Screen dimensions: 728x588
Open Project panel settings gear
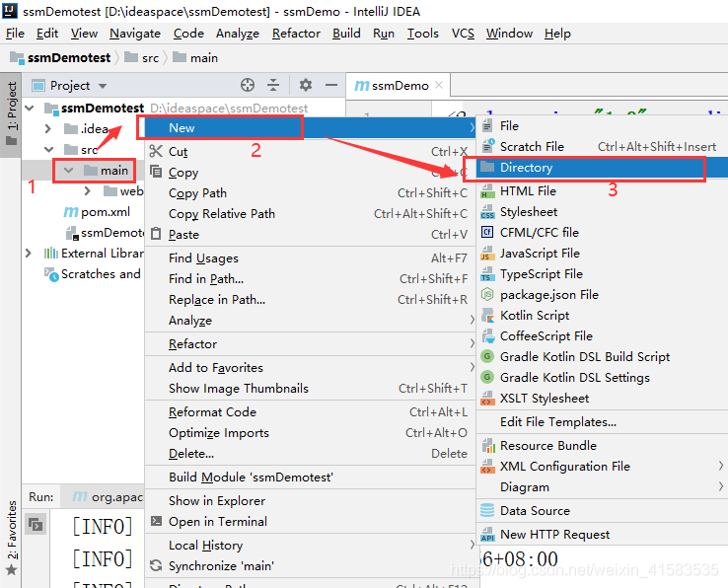click(306, 85)
